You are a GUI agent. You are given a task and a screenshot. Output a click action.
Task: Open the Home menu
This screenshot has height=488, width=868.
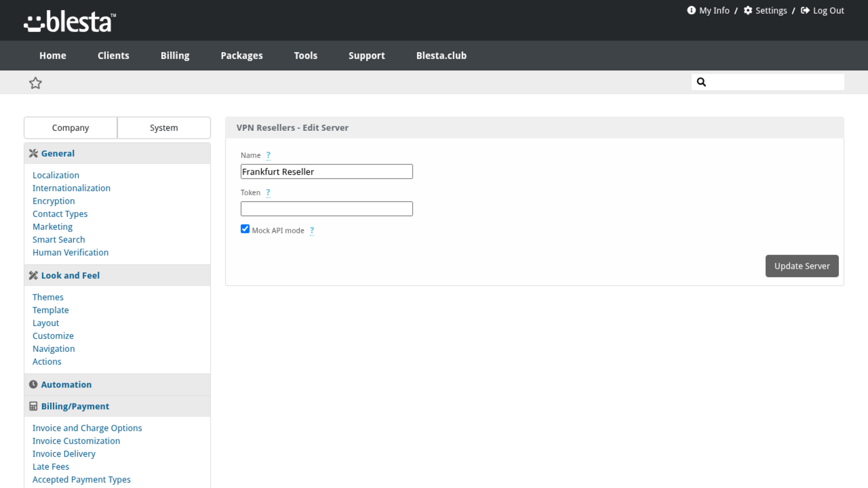[x=52, y=56]
